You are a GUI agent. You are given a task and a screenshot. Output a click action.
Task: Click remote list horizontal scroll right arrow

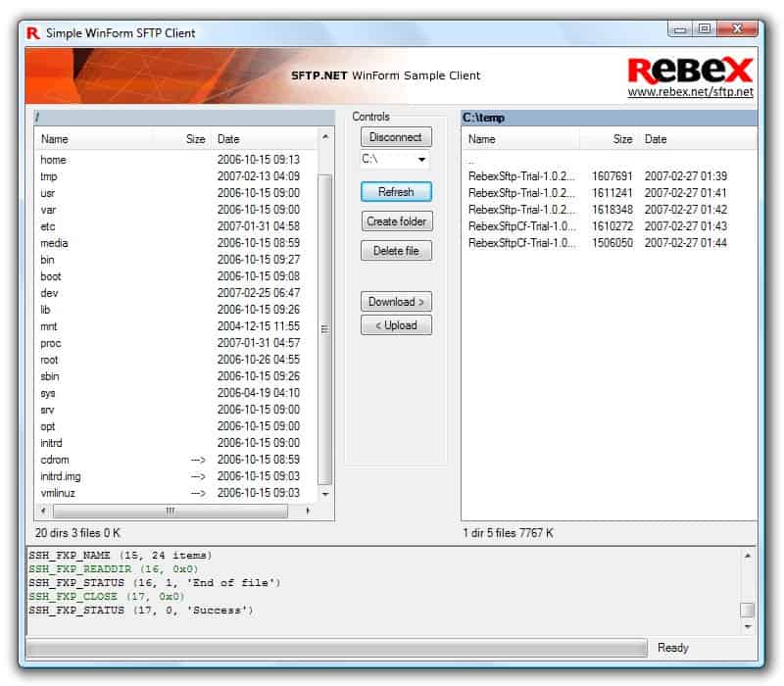[x=308, y=511]
